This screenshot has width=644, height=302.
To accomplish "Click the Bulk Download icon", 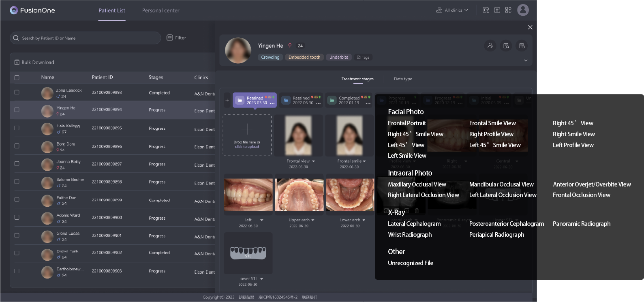I will click(x=17, y=62).
